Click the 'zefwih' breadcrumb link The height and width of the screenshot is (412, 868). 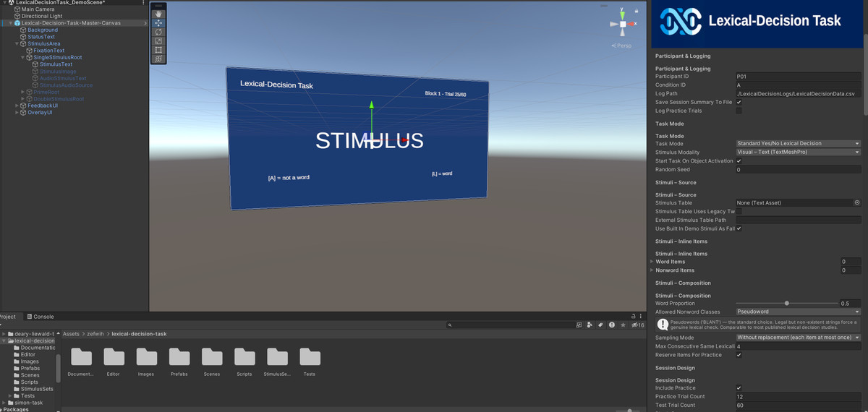[x=95, y=334]
